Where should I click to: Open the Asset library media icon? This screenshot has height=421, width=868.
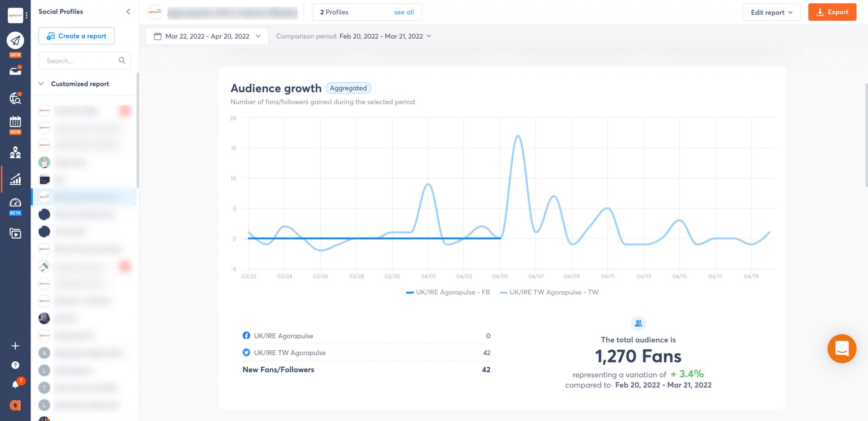(15, 233)
